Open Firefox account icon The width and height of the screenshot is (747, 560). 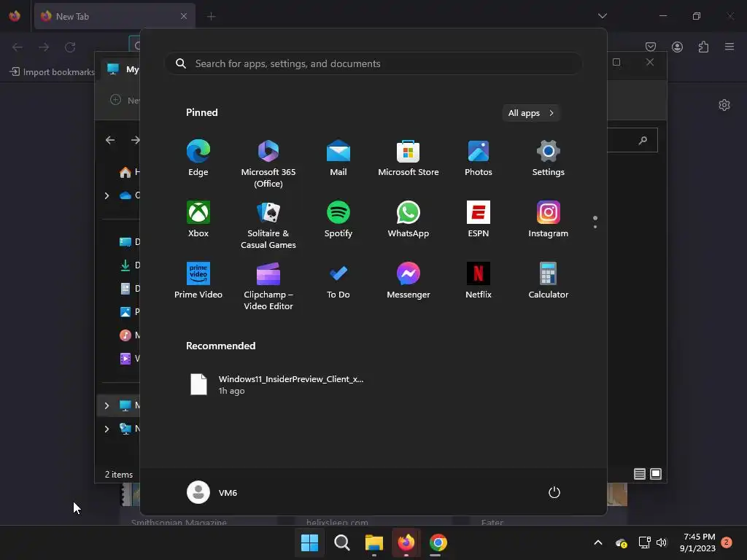point(677,47)
